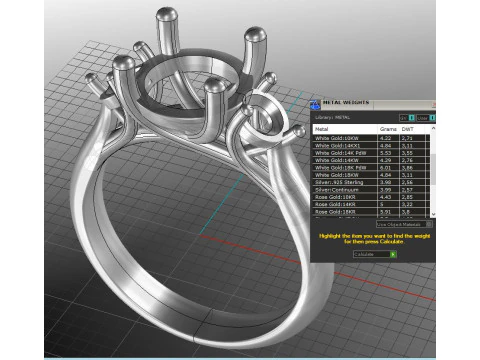Viewport: 480px width, 360px height.
Task: Click the 2.76 DWT cell
Action: tap(413, 160)
